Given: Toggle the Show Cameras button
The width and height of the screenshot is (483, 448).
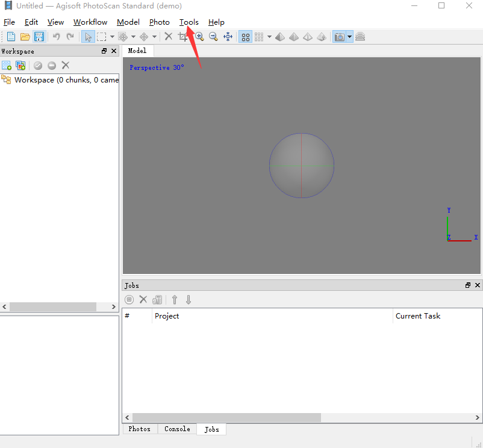Looking at the screenshot, I should 340,37.
